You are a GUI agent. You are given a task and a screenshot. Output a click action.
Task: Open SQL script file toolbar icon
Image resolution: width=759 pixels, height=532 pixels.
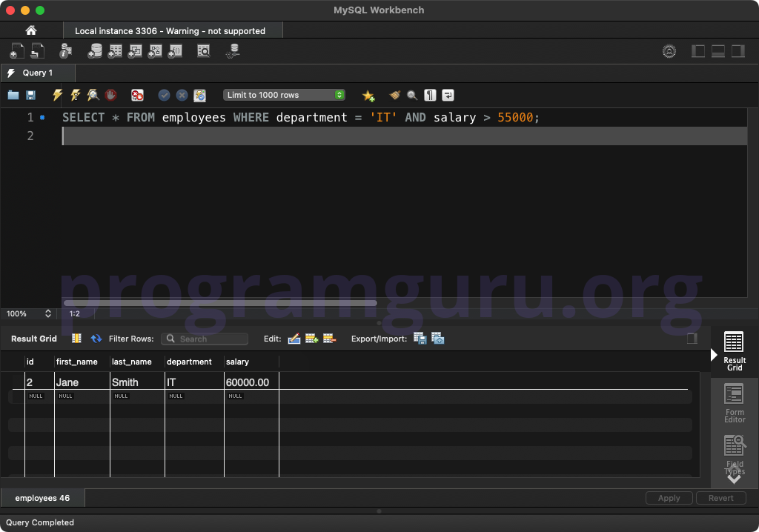click(38, 51)
